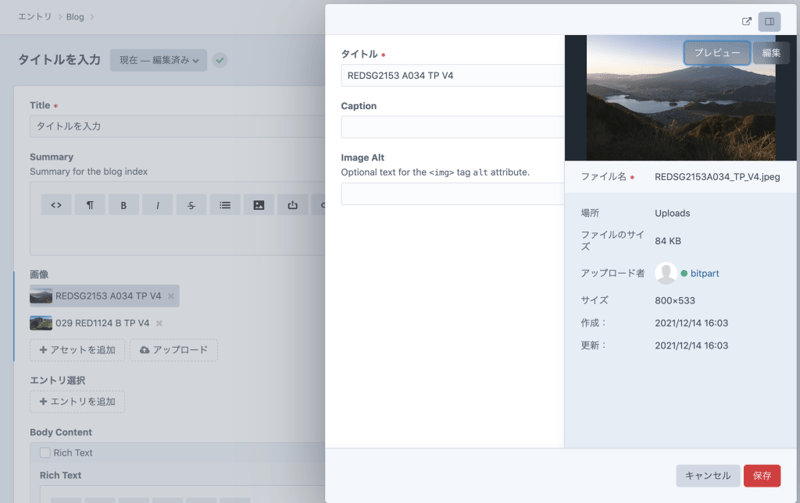Remove 029 RED1124 B TP V4 asset

159,323
